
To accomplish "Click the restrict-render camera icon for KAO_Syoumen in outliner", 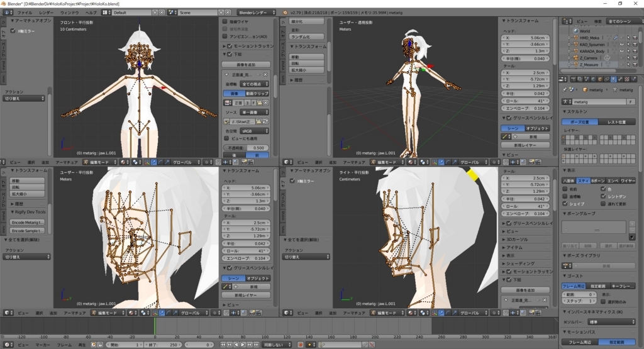I will [635, 45].
